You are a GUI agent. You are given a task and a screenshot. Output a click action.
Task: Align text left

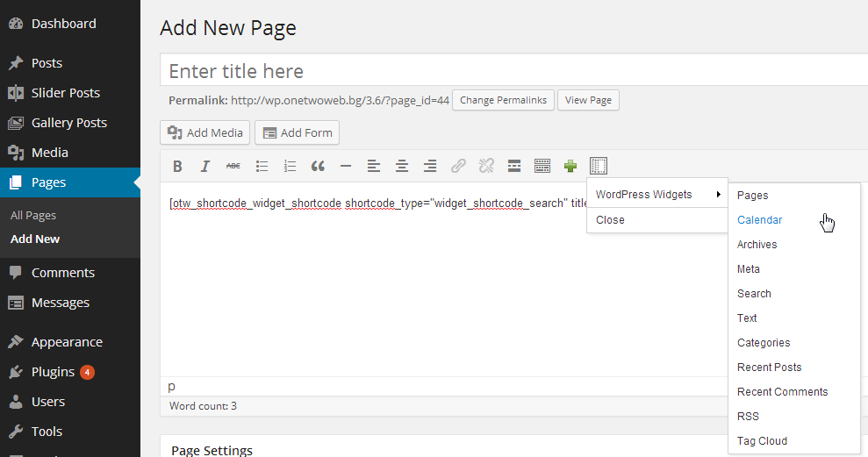pos(374,166)
